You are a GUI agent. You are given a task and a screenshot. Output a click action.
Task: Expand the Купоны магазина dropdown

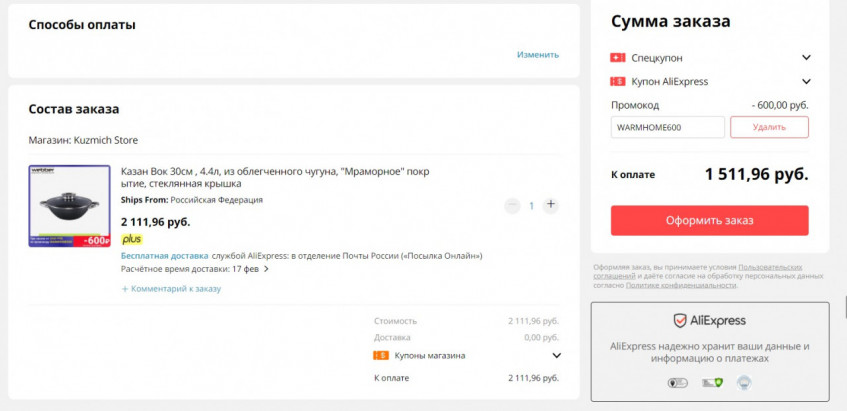point(557,355)
